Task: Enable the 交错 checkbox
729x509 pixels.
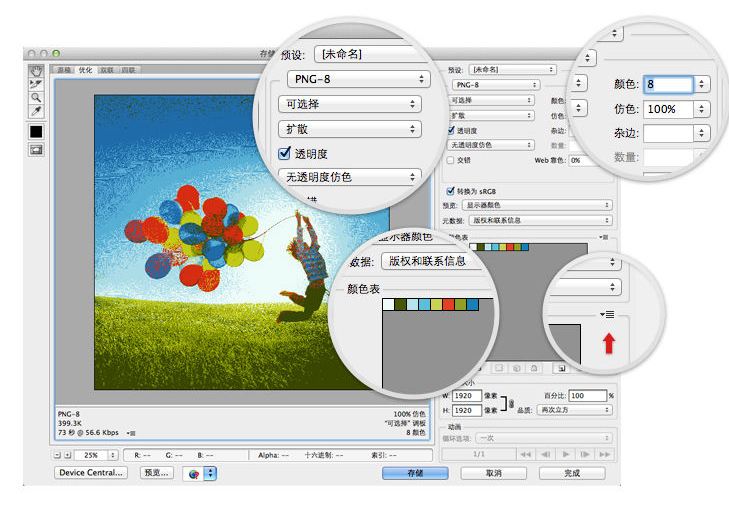Action: point(450,160)
